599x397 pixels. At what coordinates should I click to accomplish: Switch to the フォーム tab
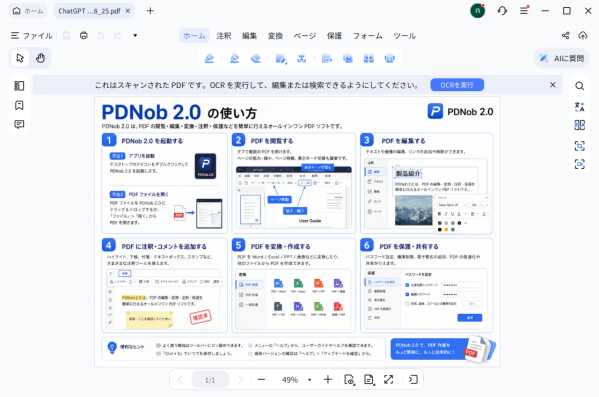(x=367, y=36)
